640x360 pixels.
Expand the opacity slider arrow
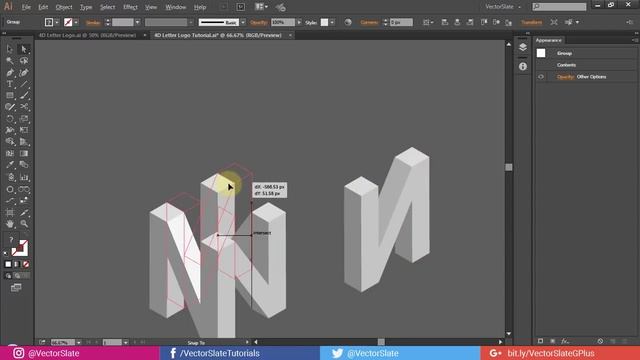(x=299, y=22)
